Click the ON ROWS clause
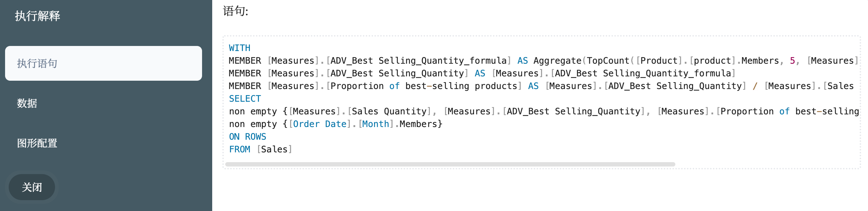This screenshot has width=868, height=211. click(x=247, y=137)
